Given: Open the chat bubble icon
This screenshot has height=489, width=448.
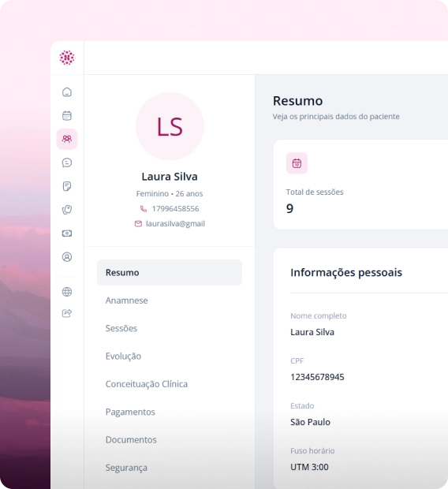Looking at the screenshot, I should pyautogui.click(x=67, y=162).
